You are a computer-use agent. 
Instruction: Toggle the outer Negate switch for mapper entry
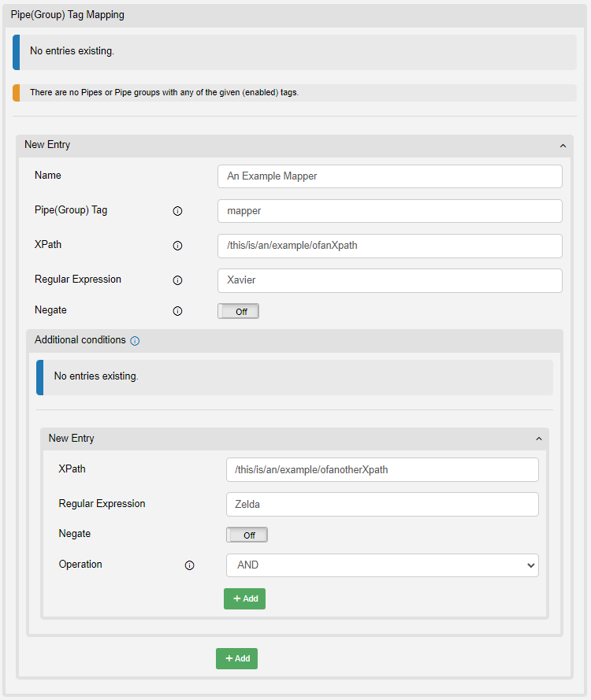[238, 311]
